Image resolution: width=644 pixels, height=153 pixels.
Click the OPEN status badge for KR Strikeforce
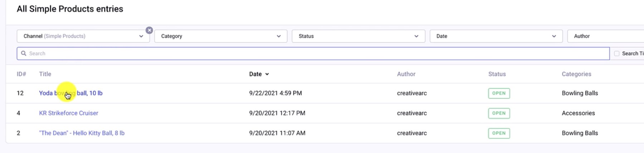(x=499, y=113)
